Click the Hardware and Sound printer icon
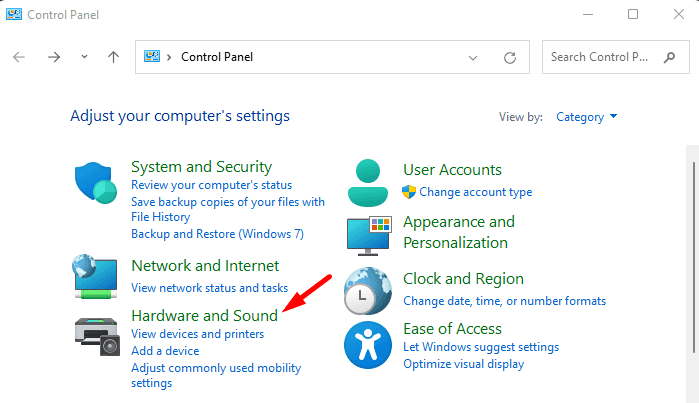The height and width of the screenshot is (403, 699). pos(97,333)
